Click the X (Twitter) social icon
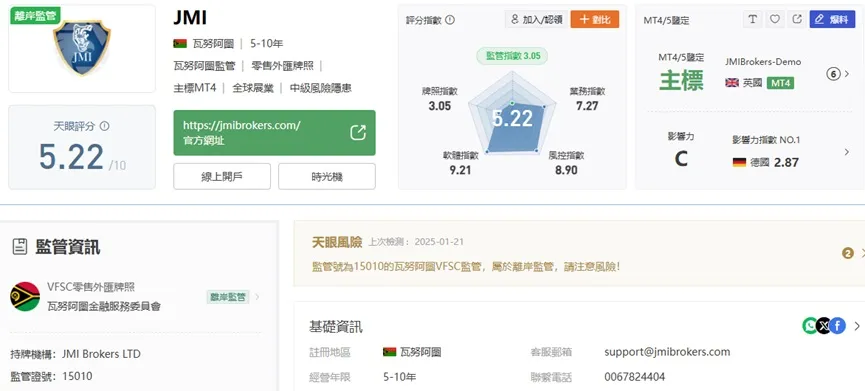Screen dimensions: 865x391 (824, 326)
